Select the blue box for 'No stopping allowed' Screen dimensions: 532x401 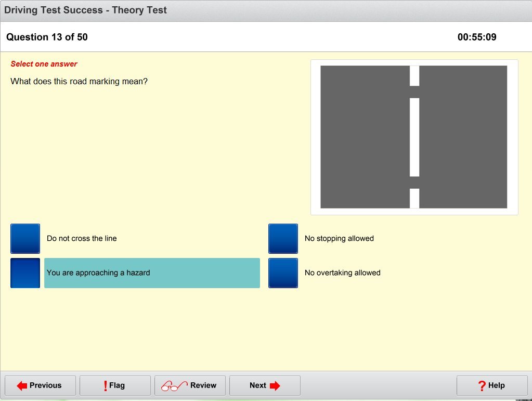tap(283, 239)
